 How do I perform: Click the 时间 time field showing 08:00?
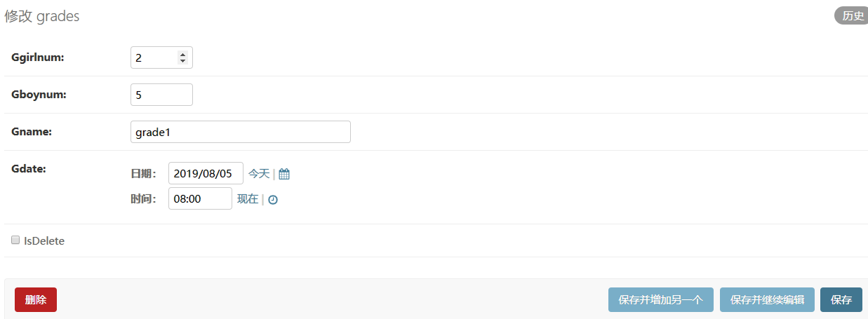tap(200, 198)
